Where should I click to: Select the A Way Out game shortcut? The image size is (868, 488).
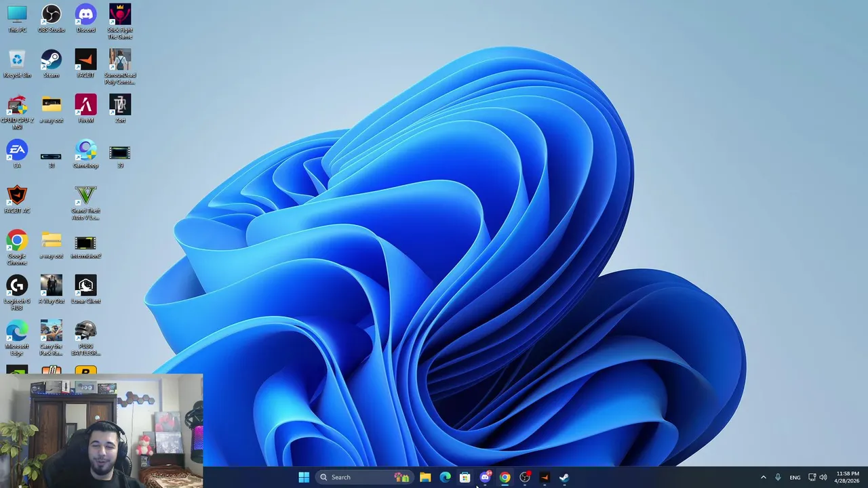point(52,290)
